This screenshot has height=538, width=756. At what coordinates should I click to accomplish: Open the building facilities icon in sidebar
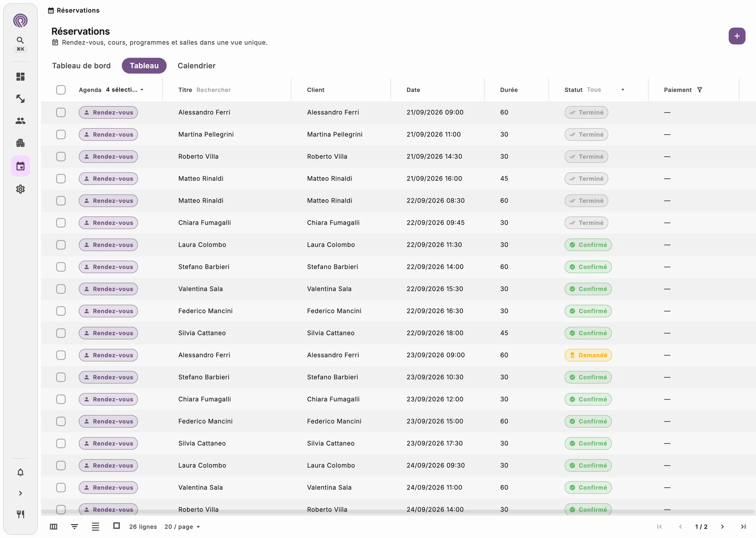tap(20, 143)
